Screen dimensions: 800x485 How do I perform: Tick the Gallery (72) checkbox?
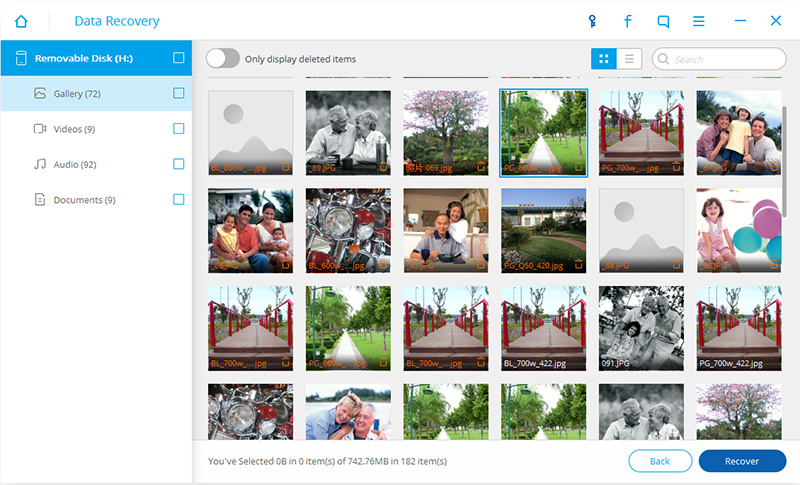[x=179, y=93]
